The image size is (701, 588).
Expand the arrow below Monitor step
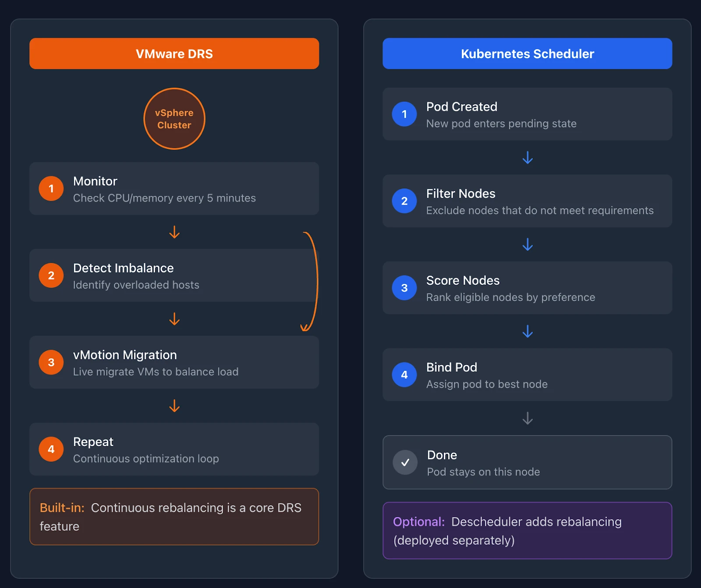tap(174, 233)
